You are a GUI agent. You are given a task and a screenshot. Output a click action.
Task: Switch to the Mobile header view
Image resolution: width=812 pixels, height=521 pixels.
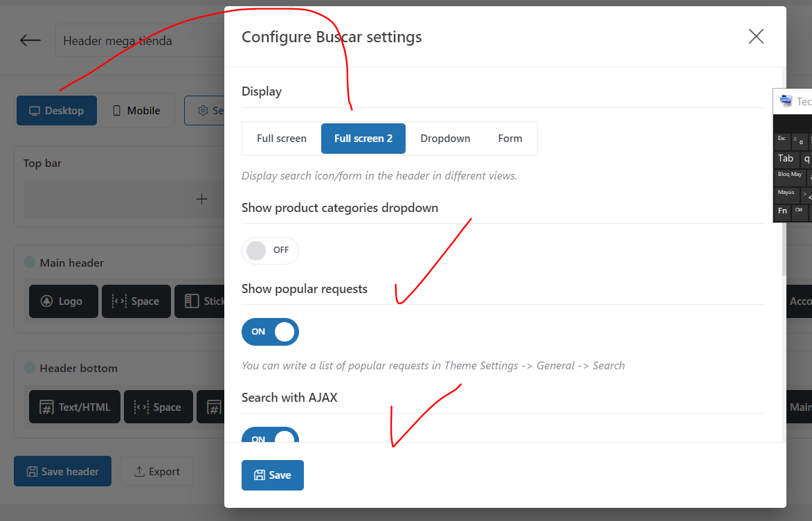point(136,110)
